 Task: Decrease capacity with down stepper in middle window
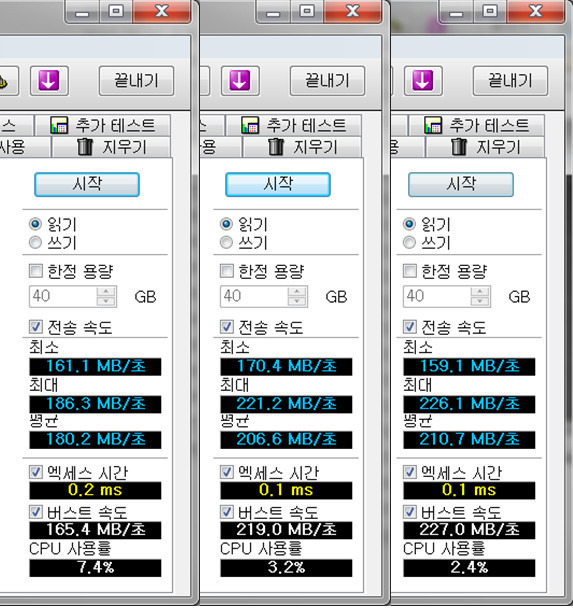(x=297, y=301)
